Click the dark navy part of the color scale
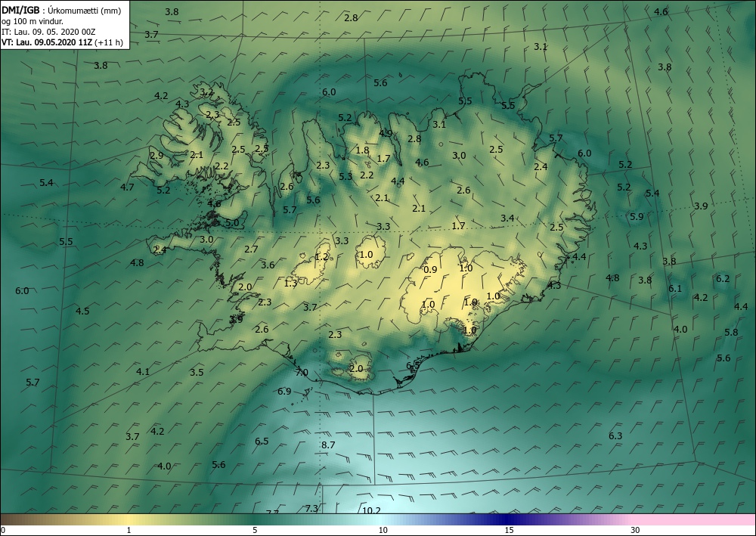756x536 pixels. [x=507, y=519]
